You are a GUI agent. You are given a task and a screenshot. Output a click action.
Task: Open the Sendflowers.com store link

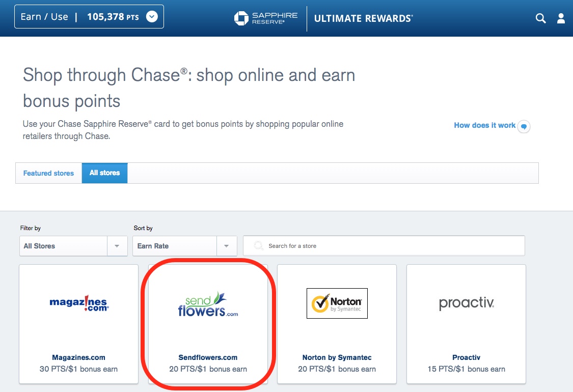(208, 357)
